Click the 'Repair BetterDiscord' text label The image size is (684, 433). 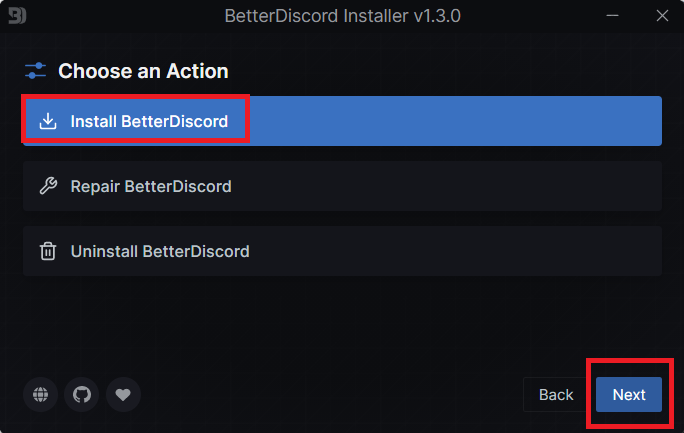tap(151, 187)
